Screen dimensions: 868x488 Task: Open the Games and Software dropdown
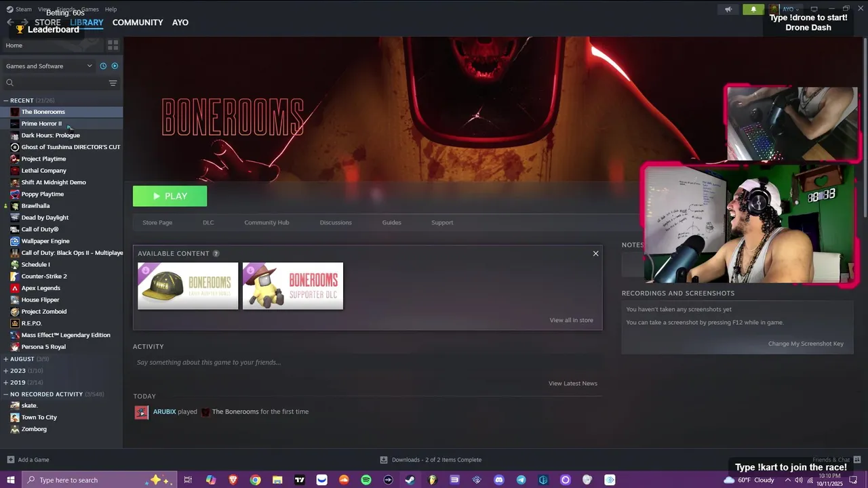49,66
